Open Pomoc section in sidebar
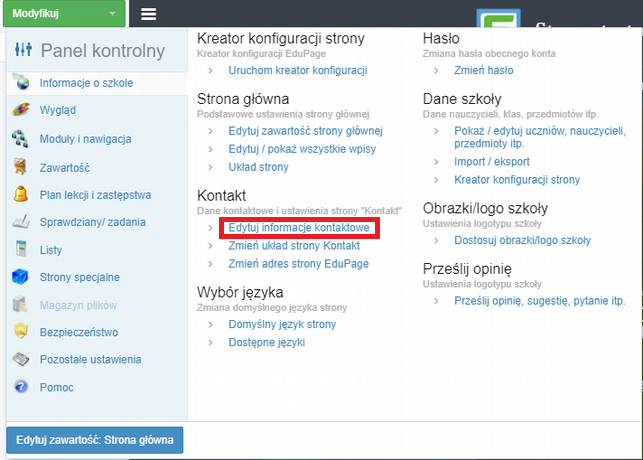Viewport: 643px width, 460px height. tap(57, 387)
